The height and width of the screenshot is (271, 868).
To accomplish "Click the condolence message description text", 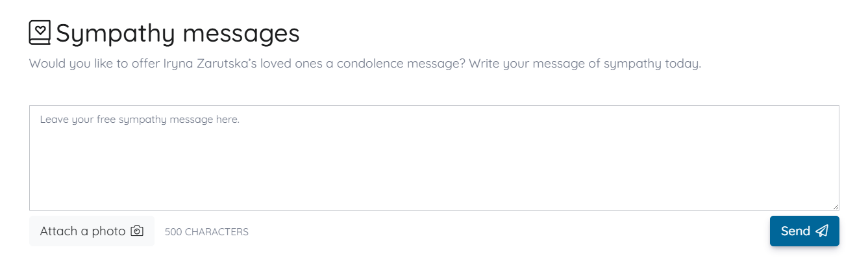I will click(x=365, y=64).
